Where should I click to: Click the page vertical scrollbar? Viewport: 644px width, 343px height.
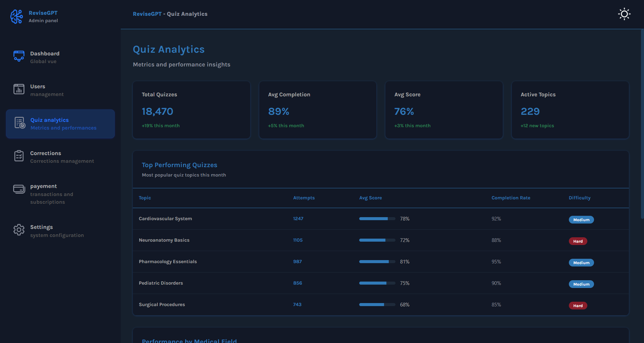(x=642, y=124)
